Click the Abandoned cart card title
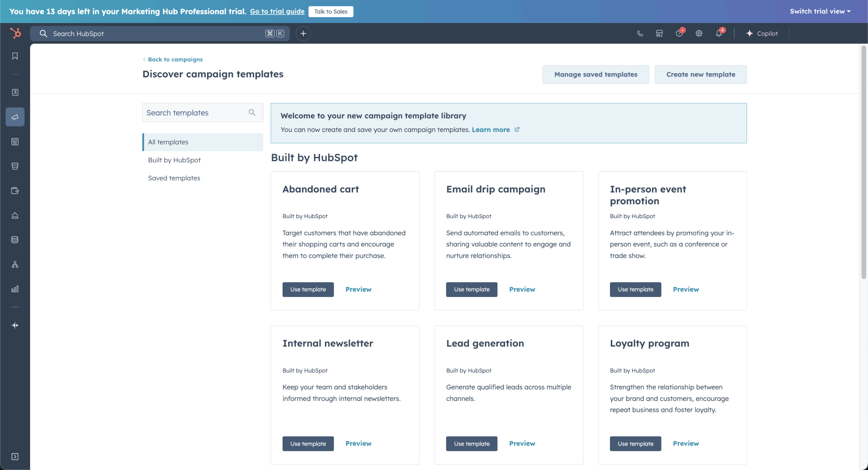The width and height of the screenshot is (868, 470). point(320,189)
